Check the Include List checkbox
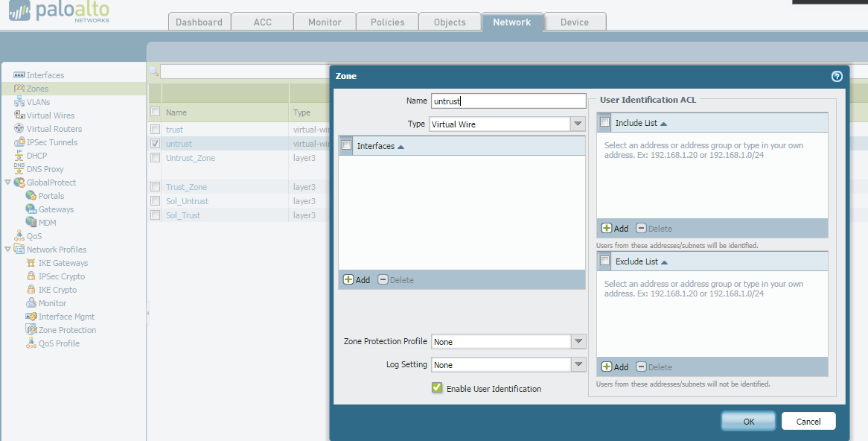The width and height of the screenshot is (868, 441). tap(604, 122)
